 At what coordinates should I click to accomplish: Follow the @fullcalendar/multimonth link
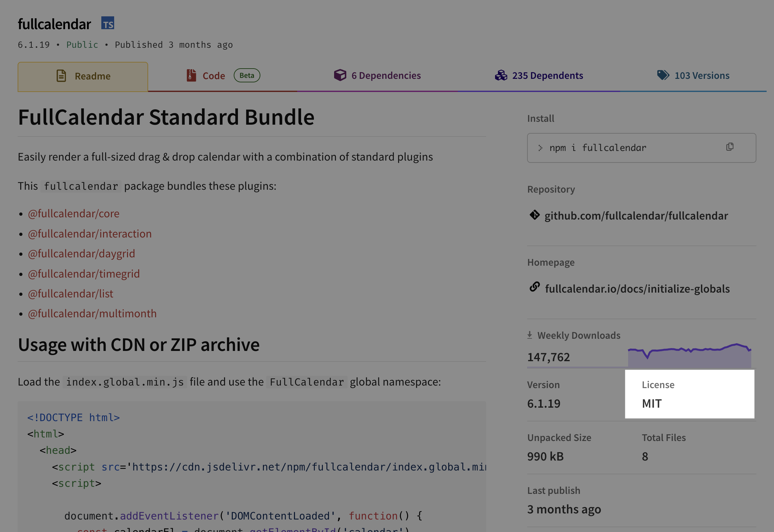click(x=92, y=314)
